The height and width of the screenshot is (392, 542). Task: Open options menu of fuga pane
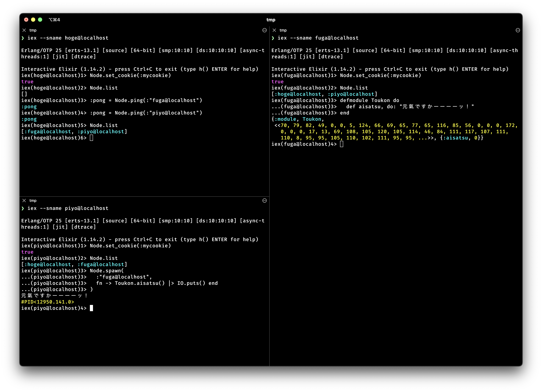[x=518, y=30]
